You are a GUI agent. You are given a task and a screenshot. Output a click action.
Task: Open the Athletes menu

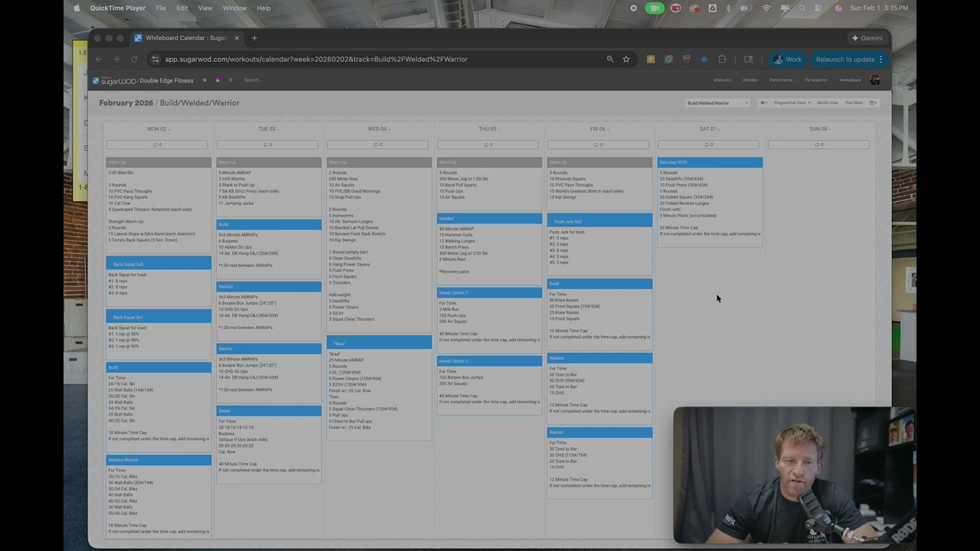click(751, 80)
